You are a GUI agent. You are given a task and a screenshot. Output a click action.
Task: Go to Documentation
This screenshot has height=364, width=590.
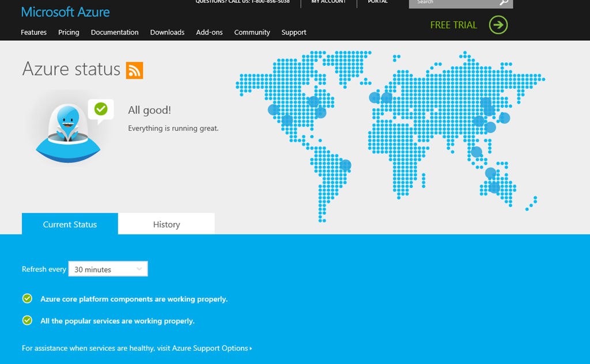(x=115, y=32)
